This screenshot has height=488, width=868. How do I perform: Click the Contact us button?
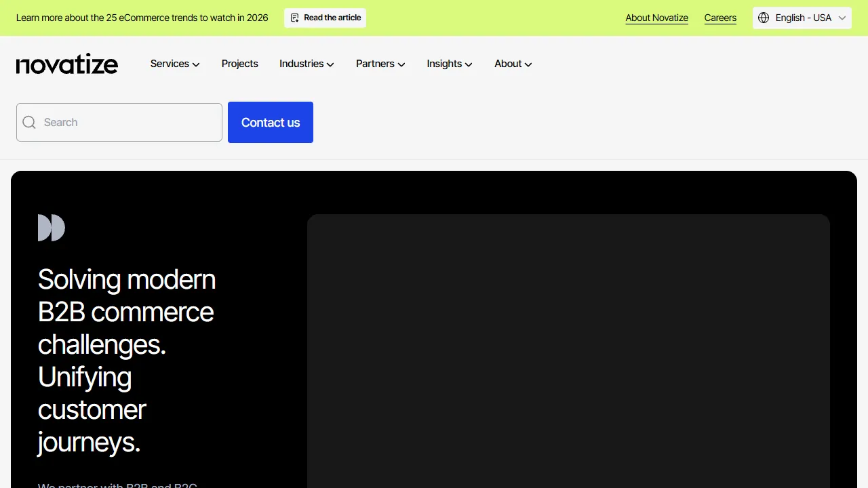tap(271, 122)
